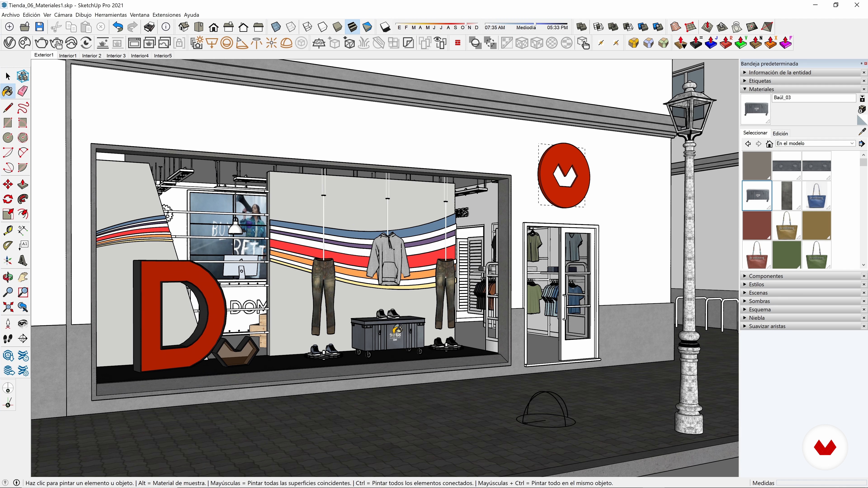Toggle Wireframe style

pos(307,27)
